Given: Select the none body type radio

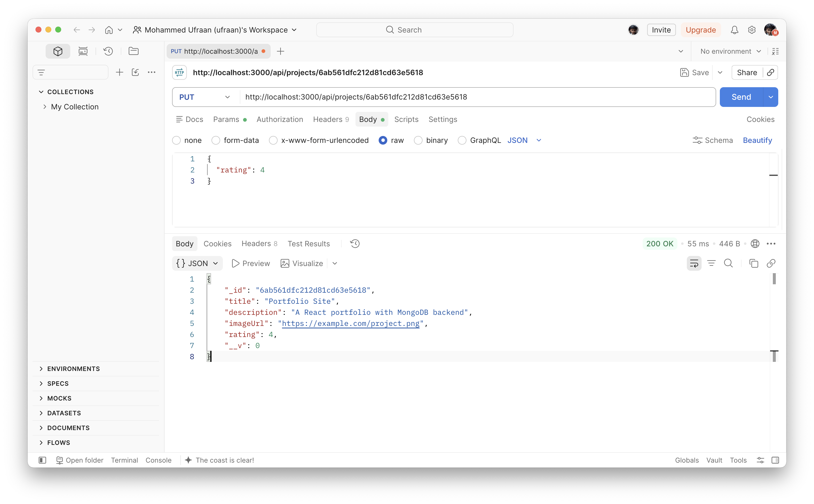Looking at the screenshot, I should [x=177, y=140].
